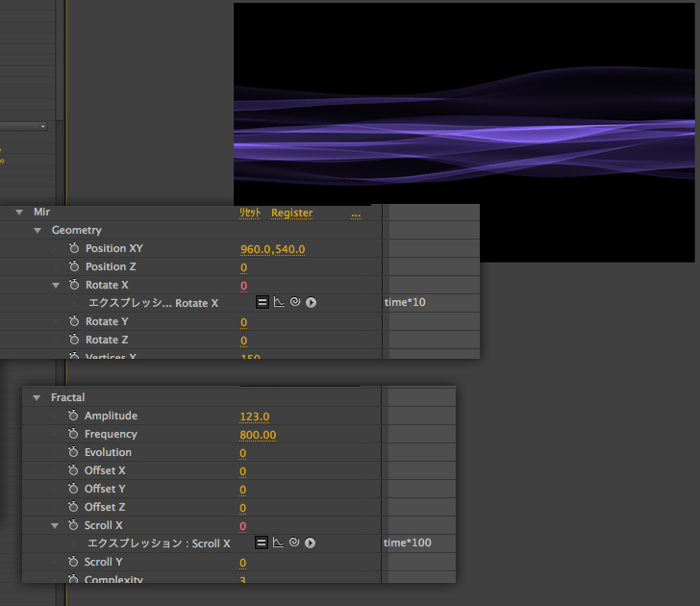Click the Scroll X expression pick whip
This screenshot has height=606, width=700.
295,543
